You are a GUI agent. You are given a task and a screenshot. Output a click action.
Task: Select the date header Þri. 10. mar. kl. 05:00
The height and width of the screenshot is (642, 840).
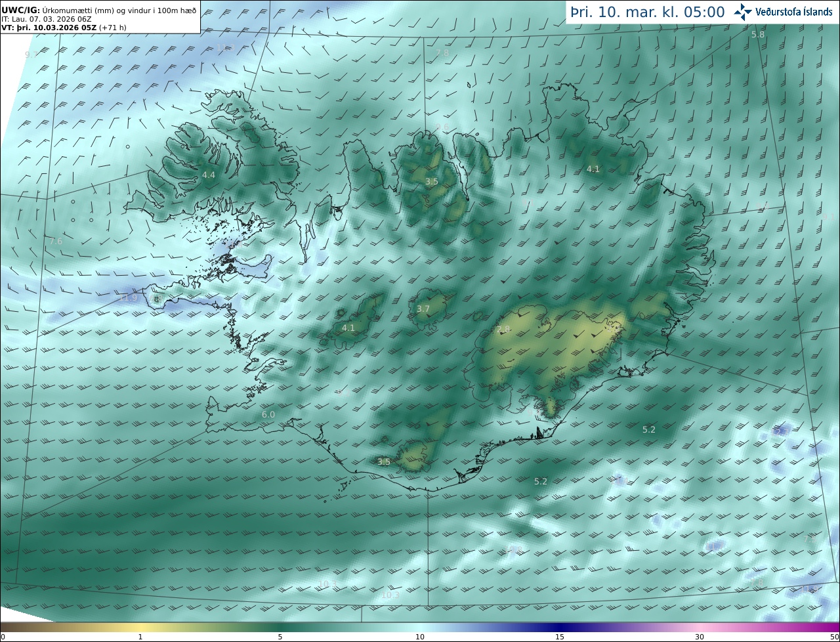(x=647, y=12)
